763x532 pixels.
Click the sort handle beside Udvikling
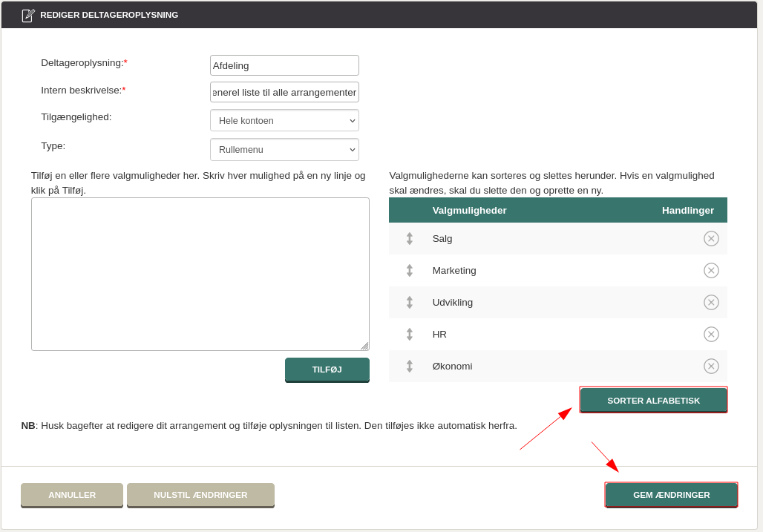(x=409, y=303)
